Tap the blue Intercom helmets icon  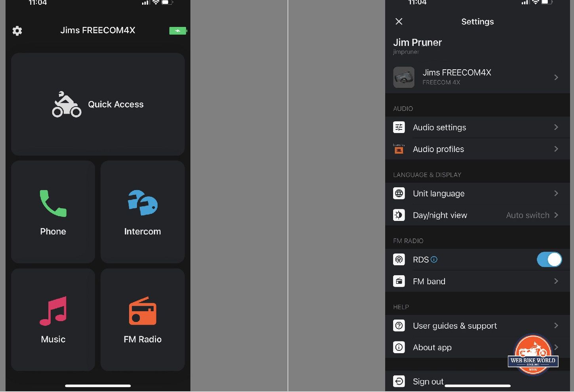coord(143,203)
